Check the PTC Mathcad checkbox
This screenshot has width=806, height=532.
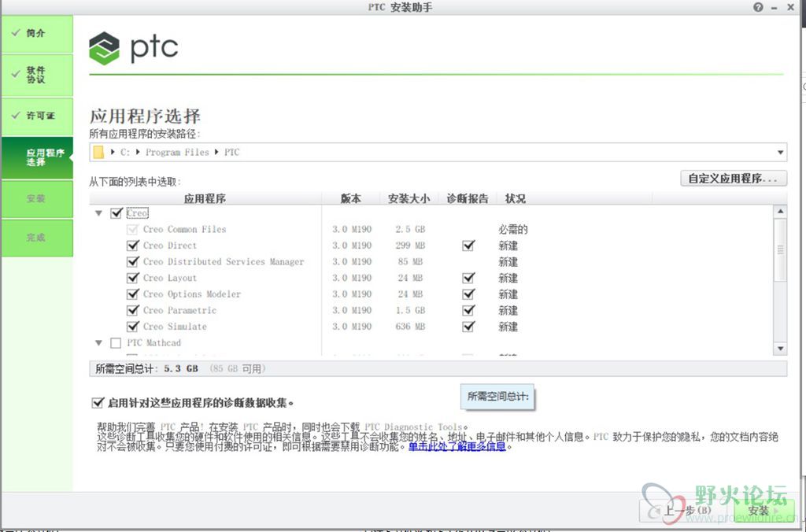click(116, 343)
